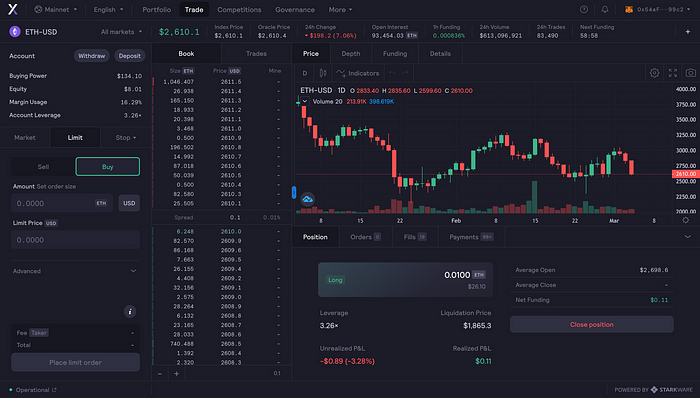Take chart snapshot with camera icon
700x398 pixels.
pos(691,73)
